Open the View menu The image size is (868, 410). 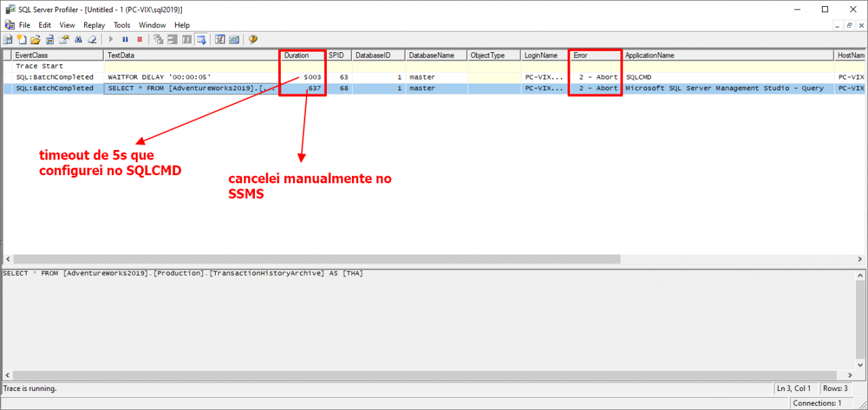[66, 24]
